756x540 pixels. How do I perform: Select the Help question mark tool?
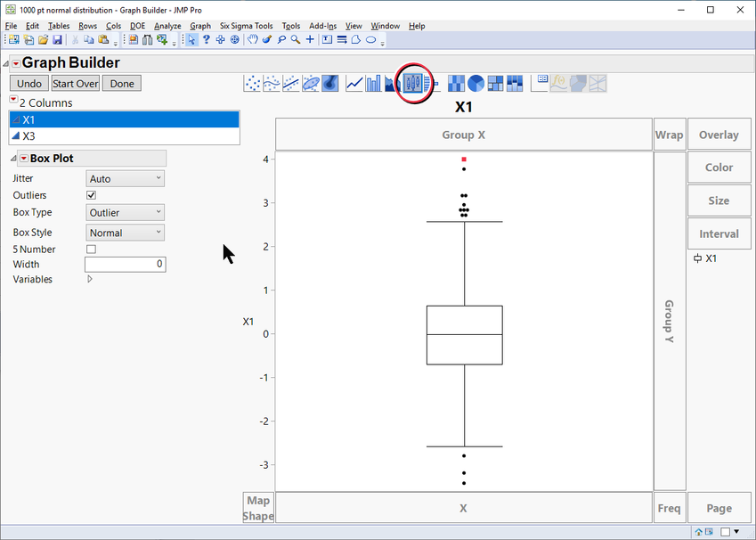[x=207, y=40]
